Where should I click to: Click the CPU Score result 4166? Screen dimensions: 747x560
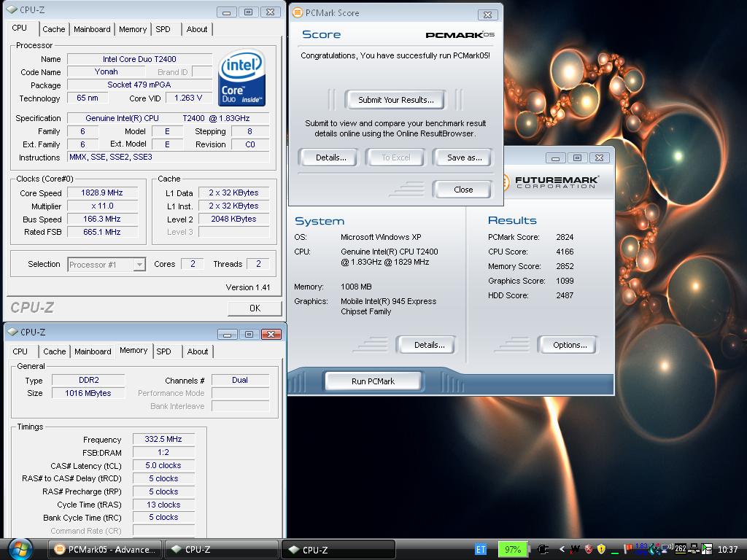pos(565,252)
